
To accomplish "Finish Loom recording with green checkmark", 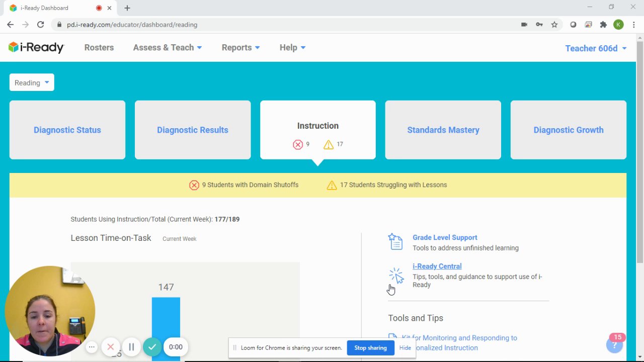I will pyautogui.click(x=152, y=347).
